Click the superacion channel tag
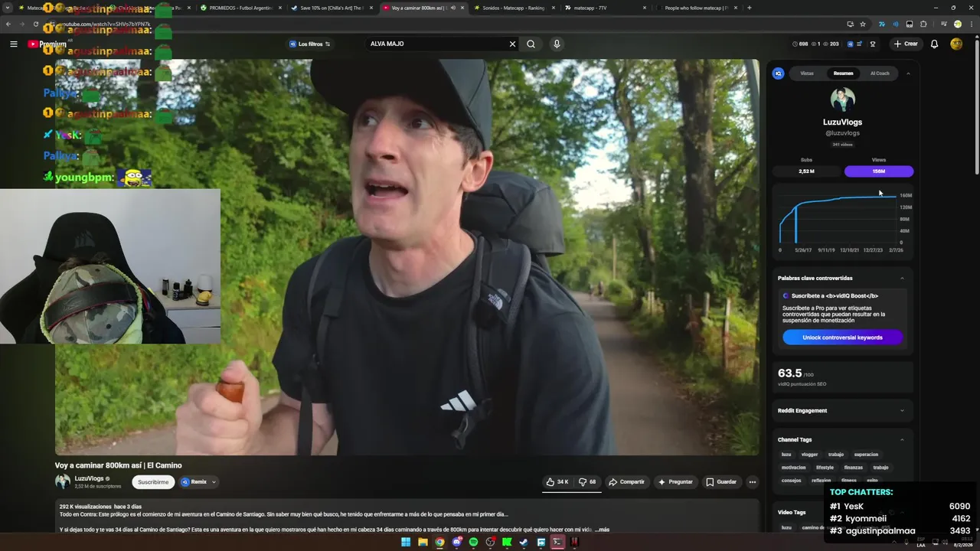980x551 pixels. (x=866, y=455)
